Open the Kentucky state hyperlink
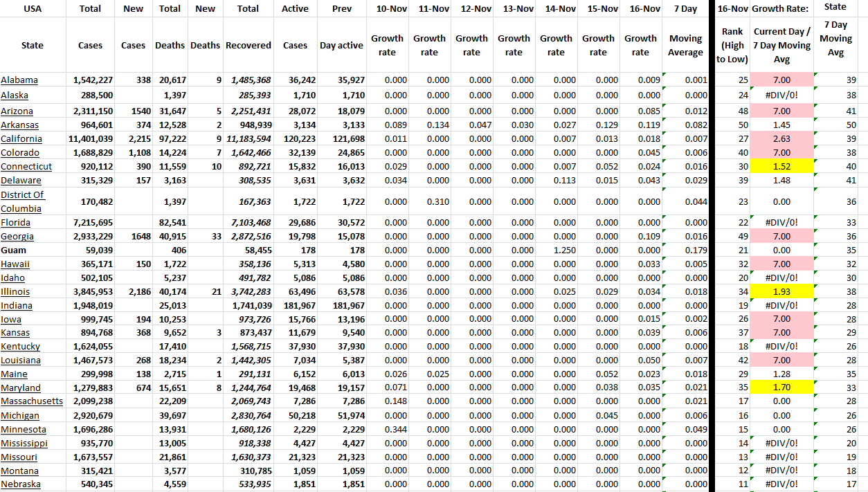This screenshot has height=492, width=868. click(21, 346)
